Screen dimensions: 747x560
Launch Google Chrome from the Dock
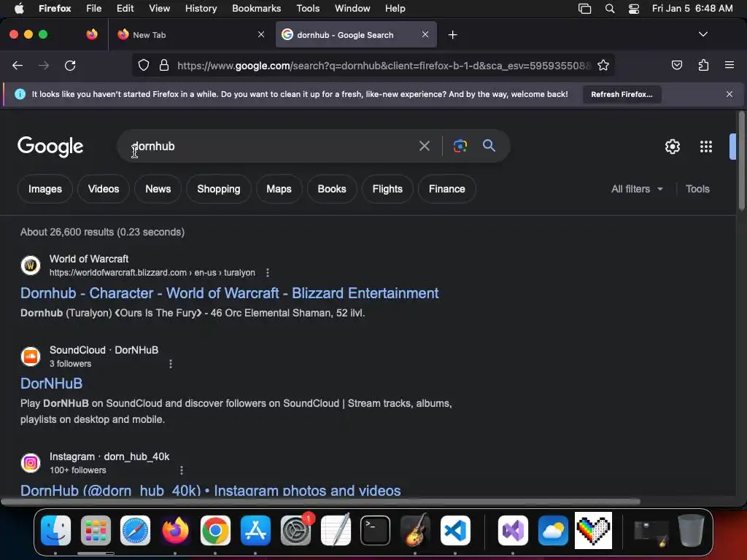click(215, 530)
